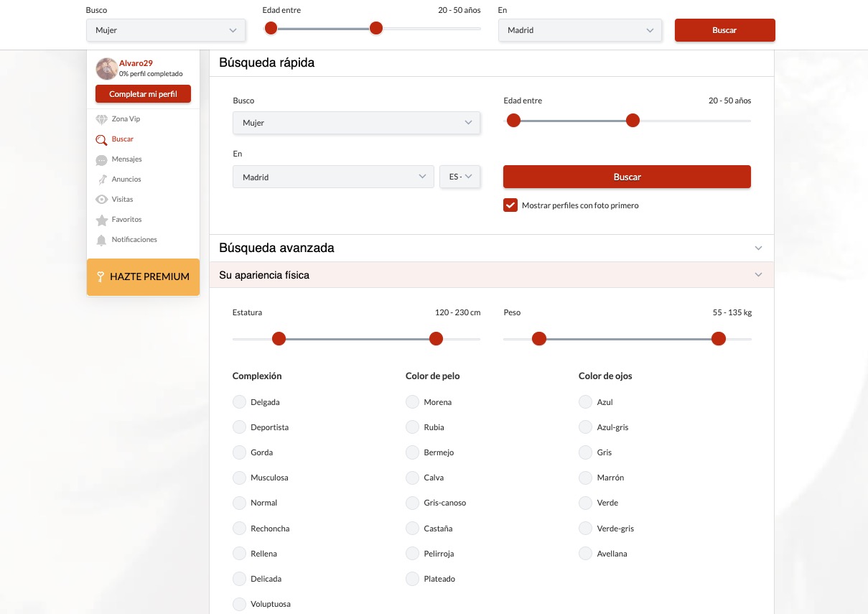Choose Gris-canoso hair color
The width and height of the screenshot is (868, 614).
(412, 503)
